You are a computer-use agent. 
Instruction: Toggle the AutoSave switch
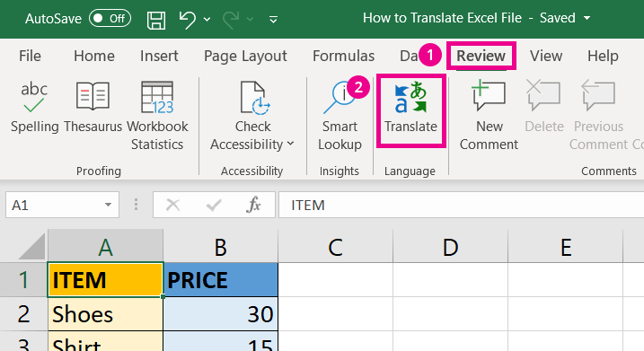pos(110,19)
